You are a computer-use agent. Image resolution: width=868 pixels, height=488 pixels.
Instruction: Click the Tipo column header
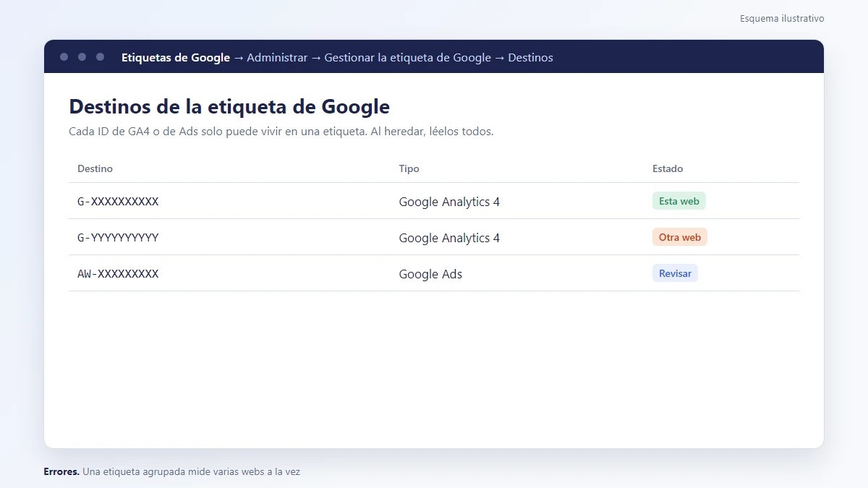point(409,168)
